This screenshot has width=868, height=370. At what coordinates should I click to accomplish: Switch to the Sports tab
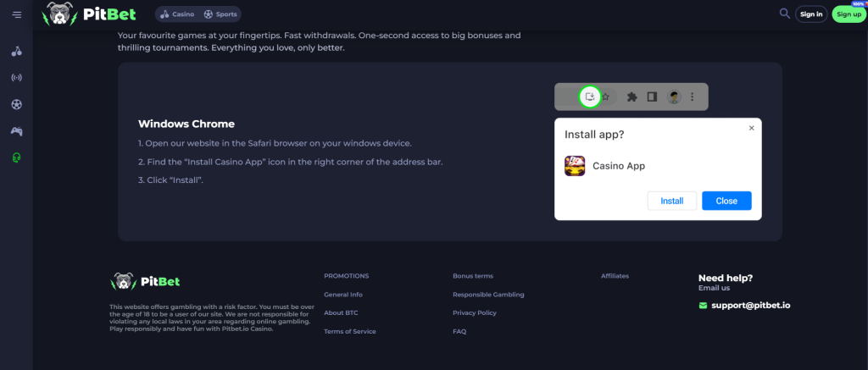pyautogui.click(x=221, y=14)
